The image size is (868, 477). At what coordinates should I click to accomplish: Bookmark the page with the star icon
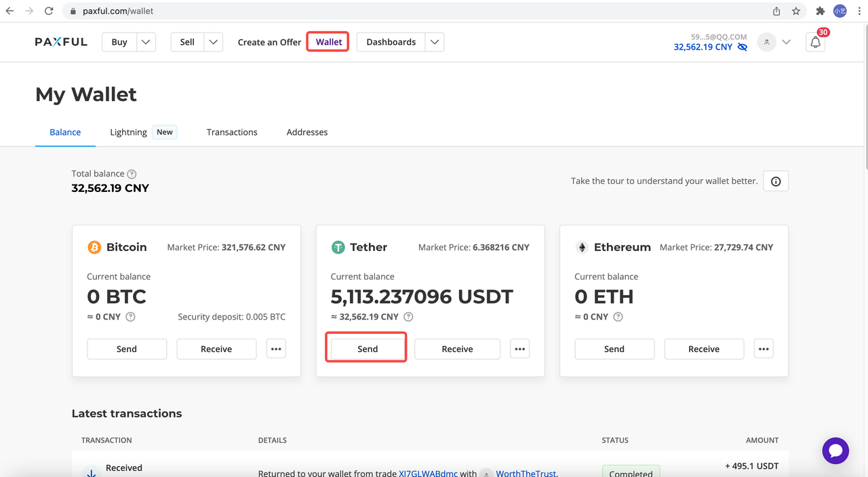tap(796, 11)
